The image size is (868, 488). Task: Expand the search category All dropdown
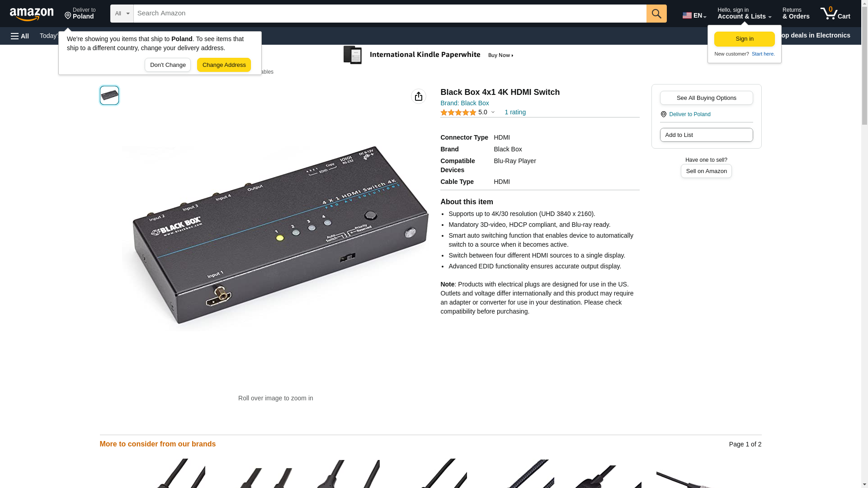pos(122,14)
